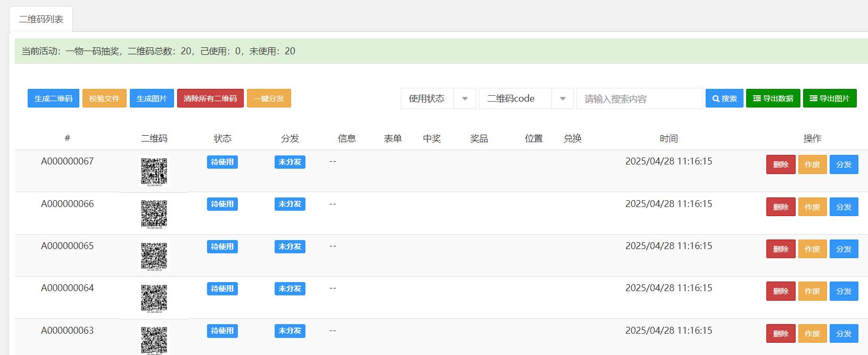Viewport: 868px width, 355px height.
Task: Open QR code thumbnail for A000000064
Action: click(x=154, y=298)
